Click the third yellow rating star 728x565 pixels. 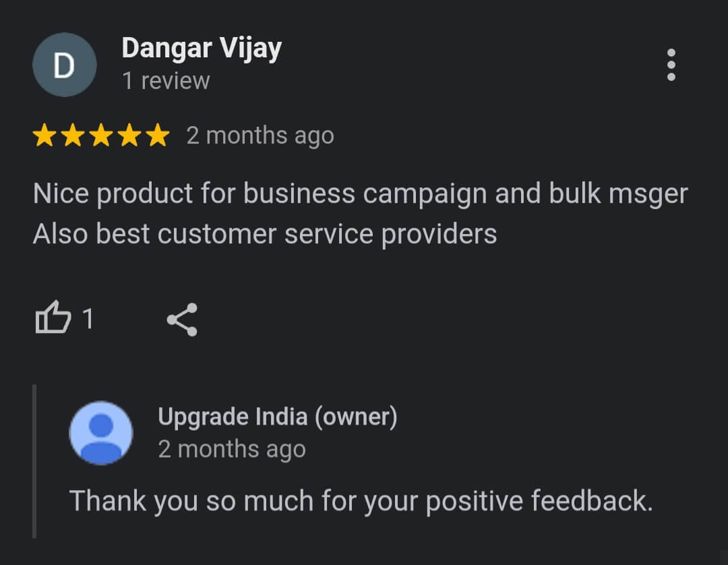[x=101, y=135]
